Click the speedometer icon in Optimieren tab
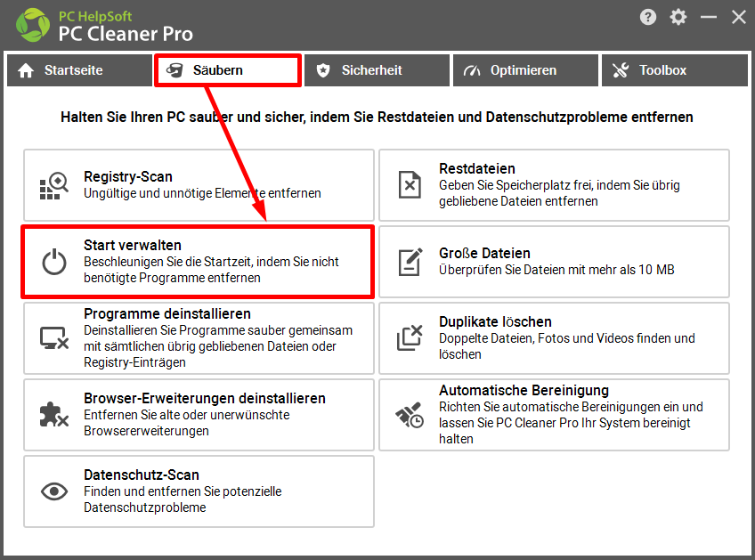Image resolution: width=755 pixels, height=560 pixels. pos(472,71)
